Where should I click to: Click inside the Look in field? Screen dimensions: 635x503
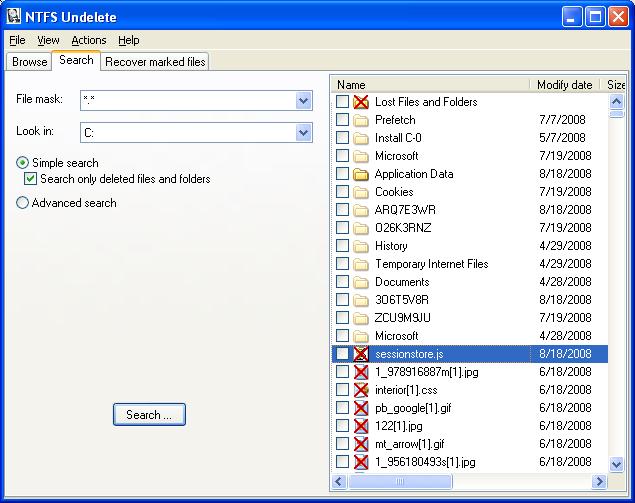pyautogui.click(x=188, y=132)
